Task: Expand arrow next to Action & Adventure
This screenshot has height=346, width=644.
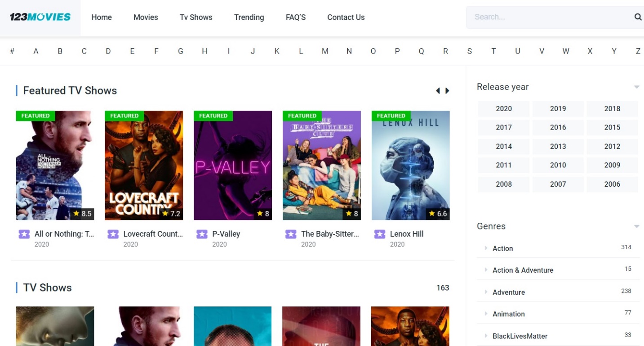Action: [x=486, y=270]
